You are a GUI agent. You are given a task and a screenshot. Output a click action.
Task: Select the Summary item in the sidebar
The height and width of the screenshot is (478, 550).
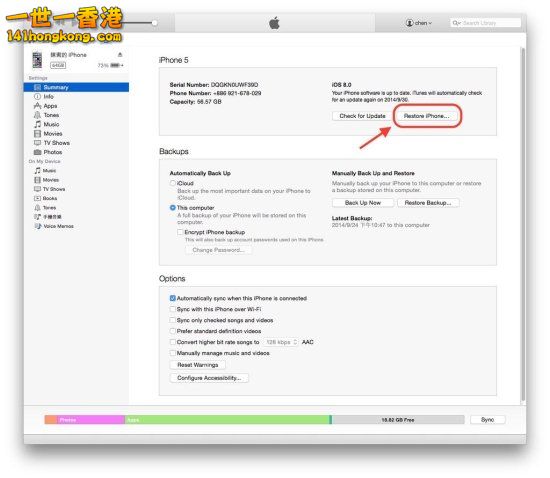pyautogui.click(x=76, y=87)
